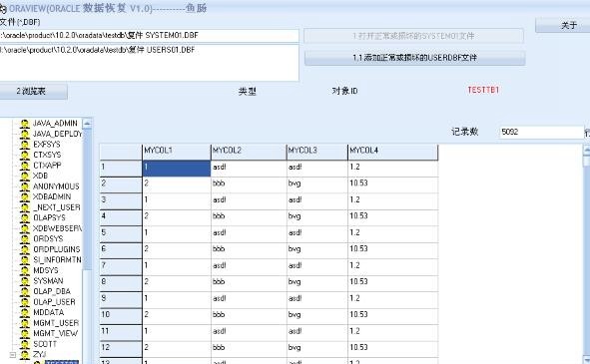
Task: Click the _NEXT_USER user icon
Action: pos(25,207)
